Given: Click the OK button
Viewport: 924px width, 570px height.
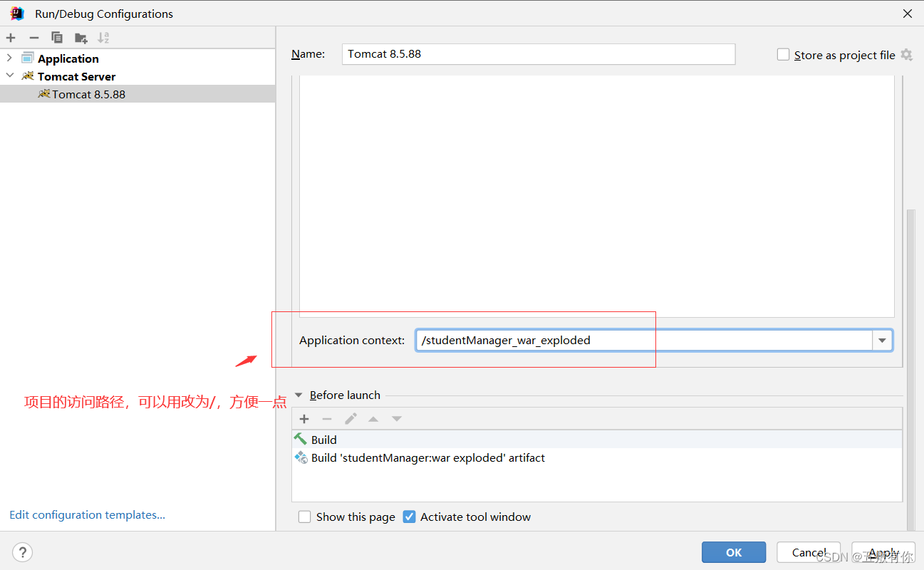Looking at the screenshot, I should click(x=734, y=552).
